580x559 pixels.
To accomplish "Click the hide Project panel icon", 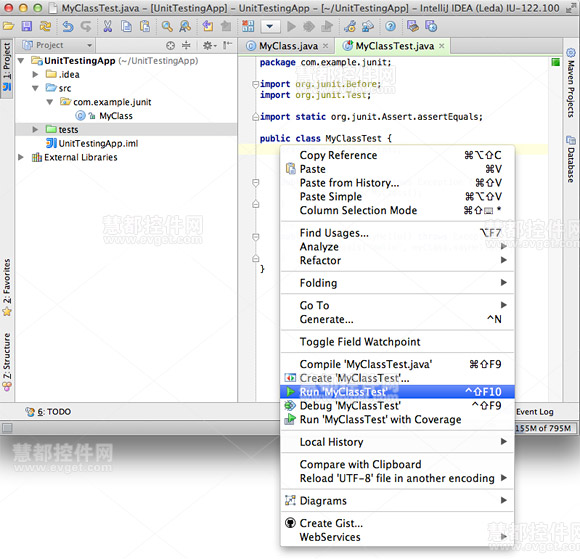I will tap(227, 45).
